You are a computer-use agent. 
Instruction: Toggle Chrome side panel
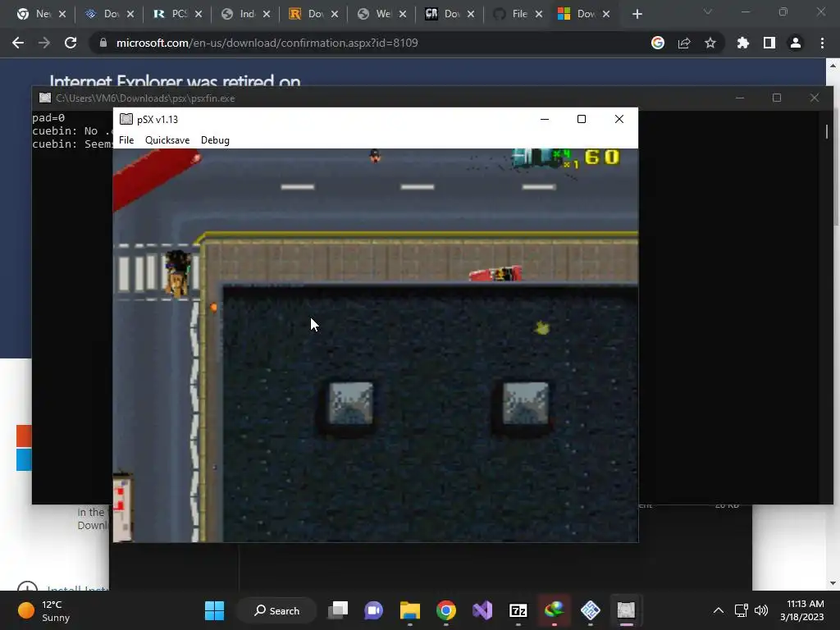[x=769, y=43]
